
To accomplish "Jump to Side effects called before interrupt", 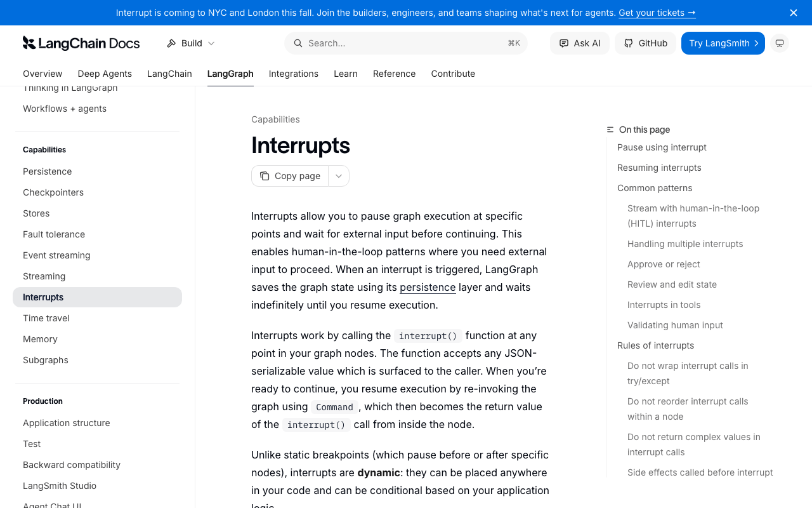I will pyautogui.click(x=700, y=472).
